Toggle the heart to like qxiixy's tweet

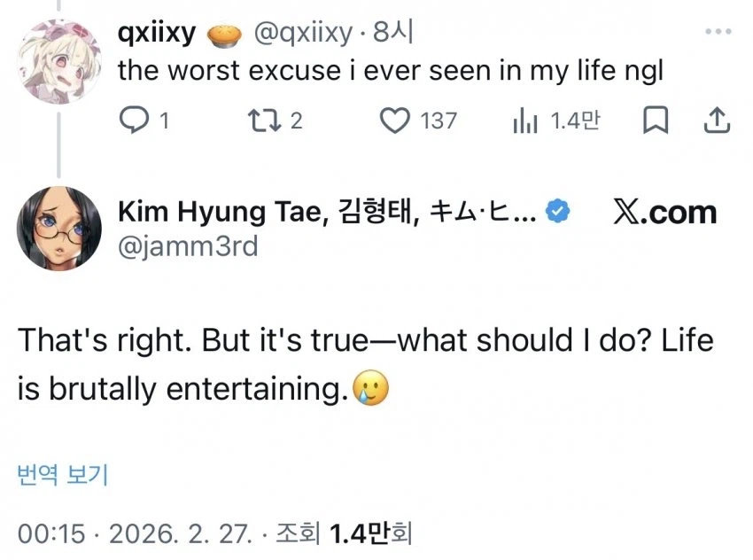click(x=395, y=121)
